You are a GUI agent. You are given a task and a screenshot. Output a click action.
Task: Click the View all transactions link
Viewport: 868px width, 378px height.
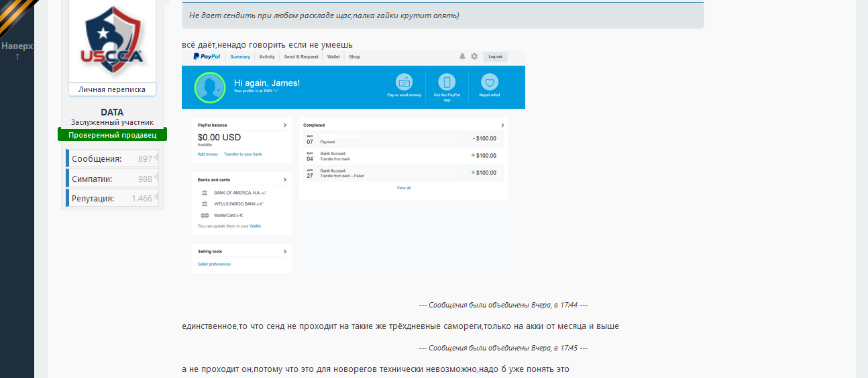[x=403, y=188]
